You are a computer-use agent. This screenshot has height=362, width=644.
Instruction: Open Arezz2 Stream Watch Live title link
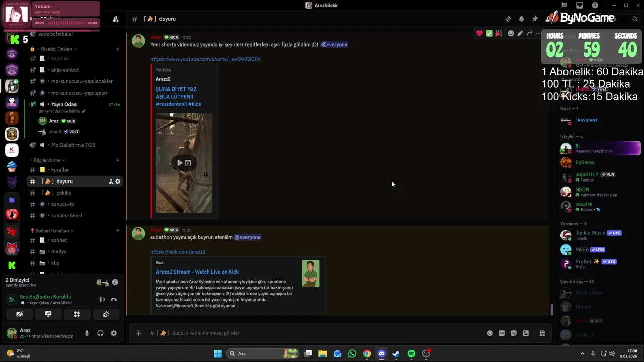197,272
